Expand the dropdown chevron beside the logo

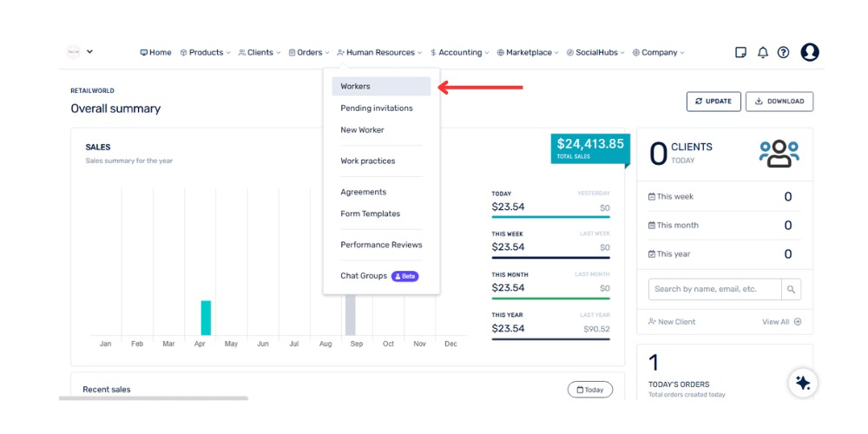[x=89, y=52]
